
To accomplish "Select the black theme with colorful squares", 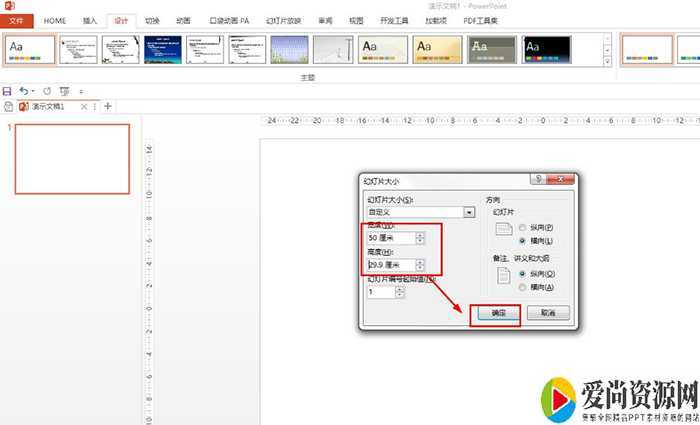I will [546, 50].
